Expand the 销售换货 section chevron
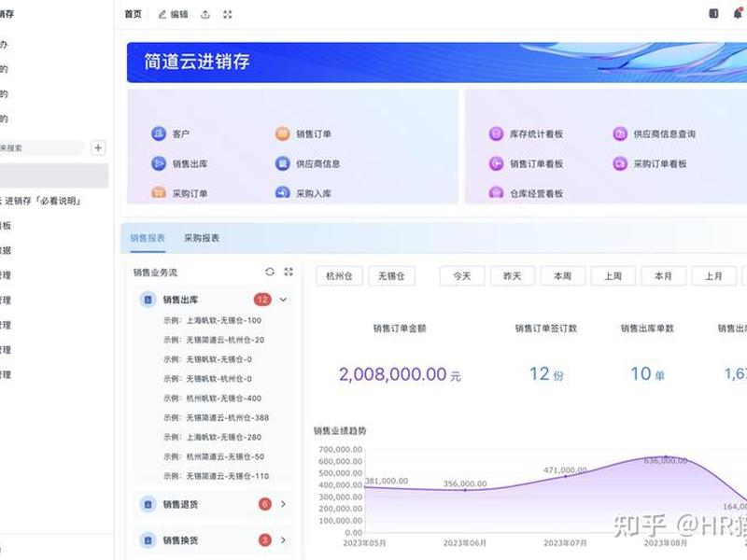This screenshot has height=560, width=747. 284,540
